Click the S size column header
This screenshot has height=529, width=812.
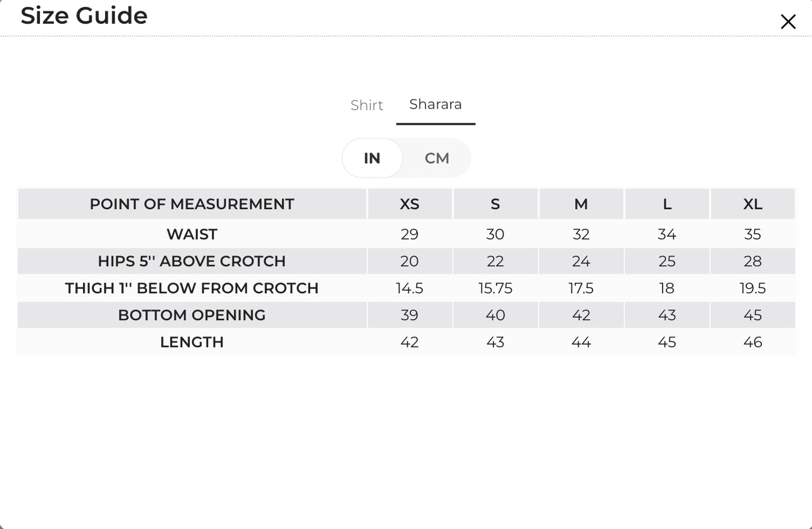(495, 204)
